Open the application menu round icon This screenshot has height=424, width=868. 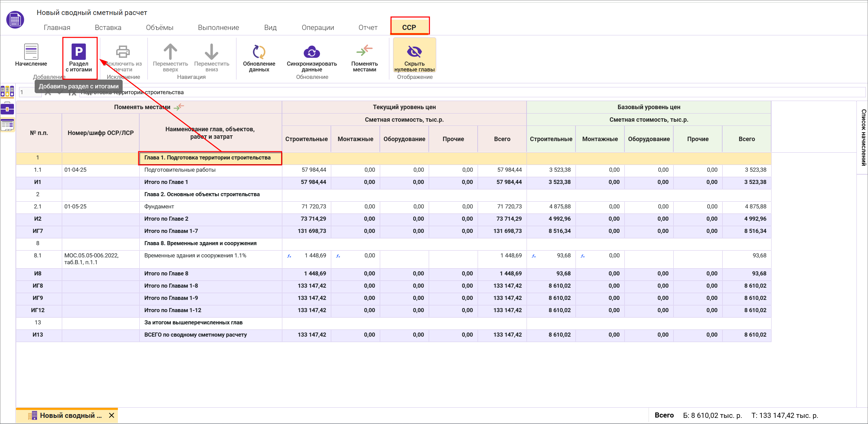[15, 20]
